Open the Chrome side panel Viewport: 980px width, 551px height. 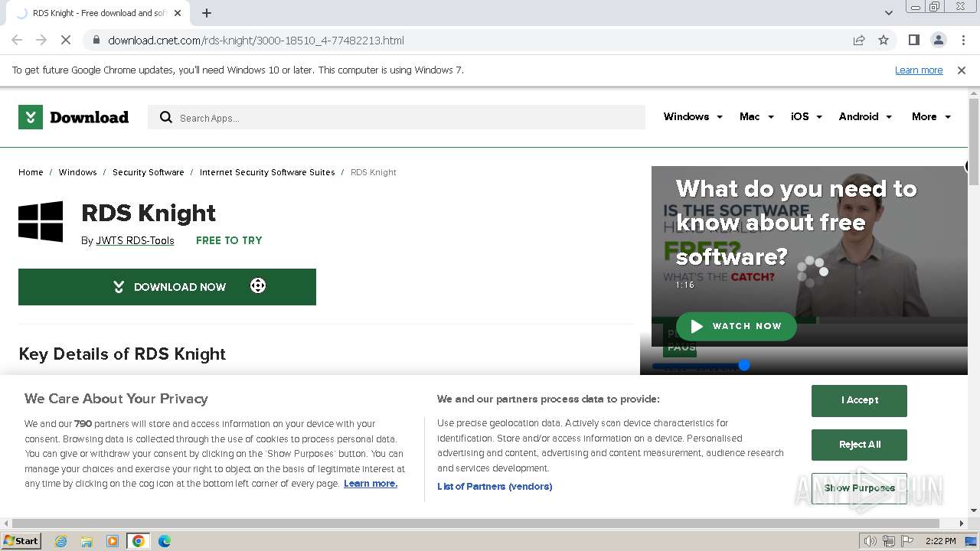click(913, 40)
